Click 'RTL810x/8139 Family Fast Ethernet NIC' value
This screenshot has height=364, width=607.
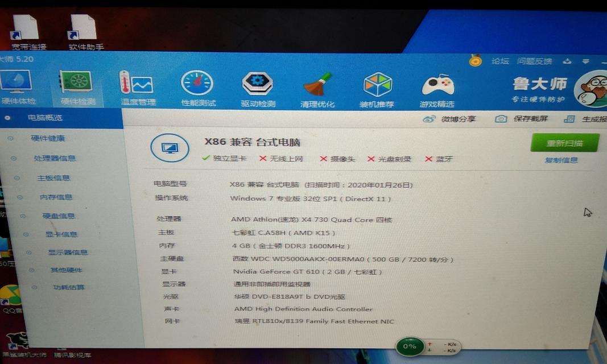tap(323, 321)
